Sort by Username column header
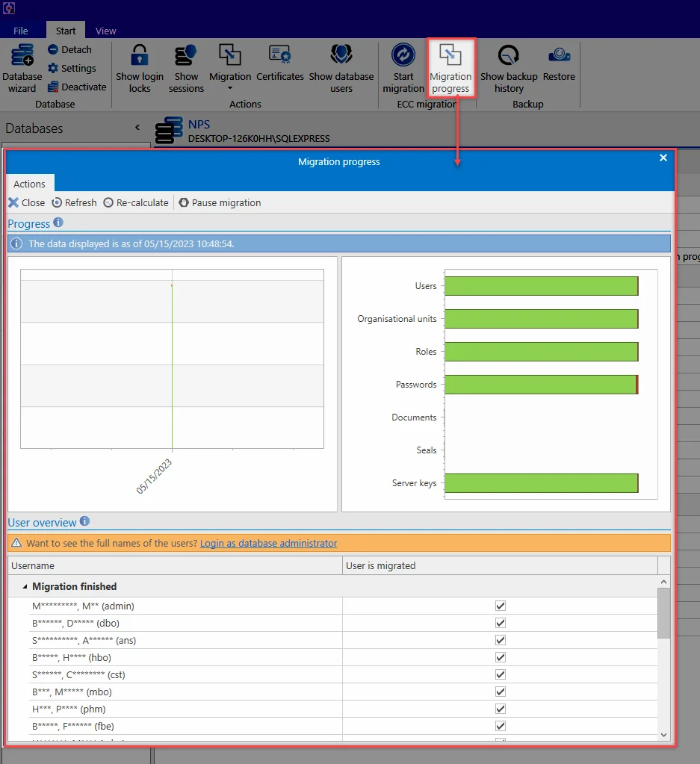Image resolution: width=700 pixels, height=764 pixels. point(175,565)
